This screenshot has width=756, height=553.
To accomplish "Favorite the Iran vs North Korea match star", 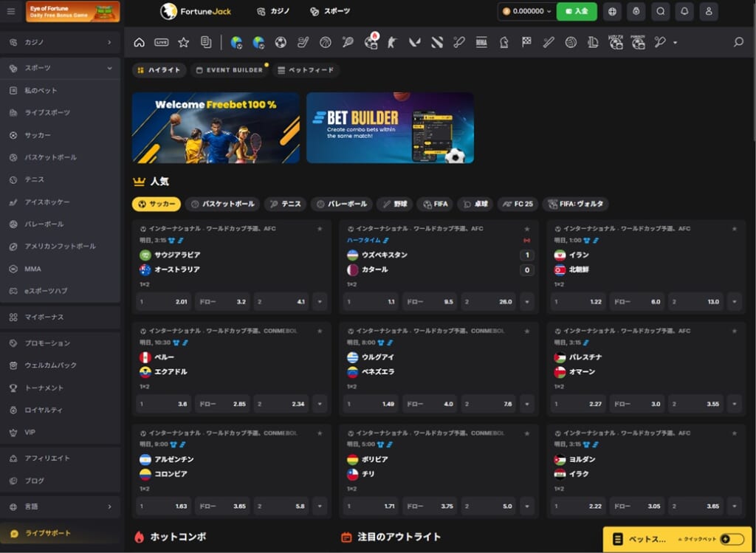I will click(735, 229).
